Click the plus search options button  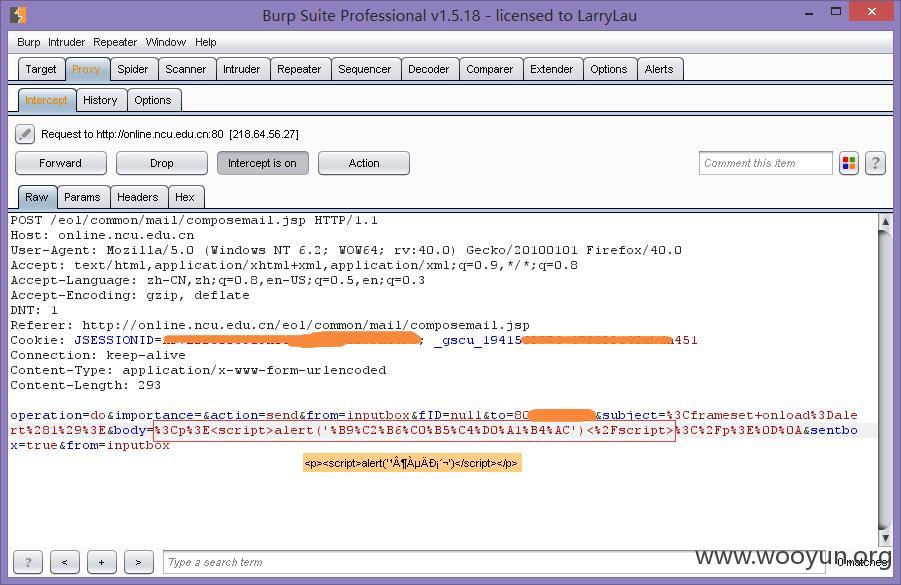tap(102, 562)
